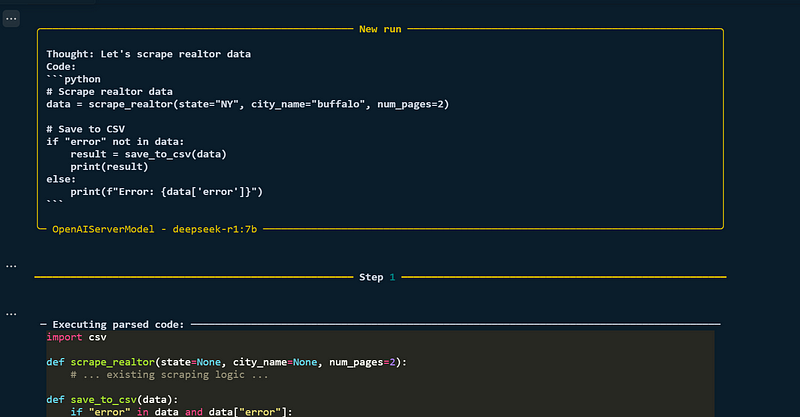Select the print(f"Error: ...") line

[x=166, y=192]
